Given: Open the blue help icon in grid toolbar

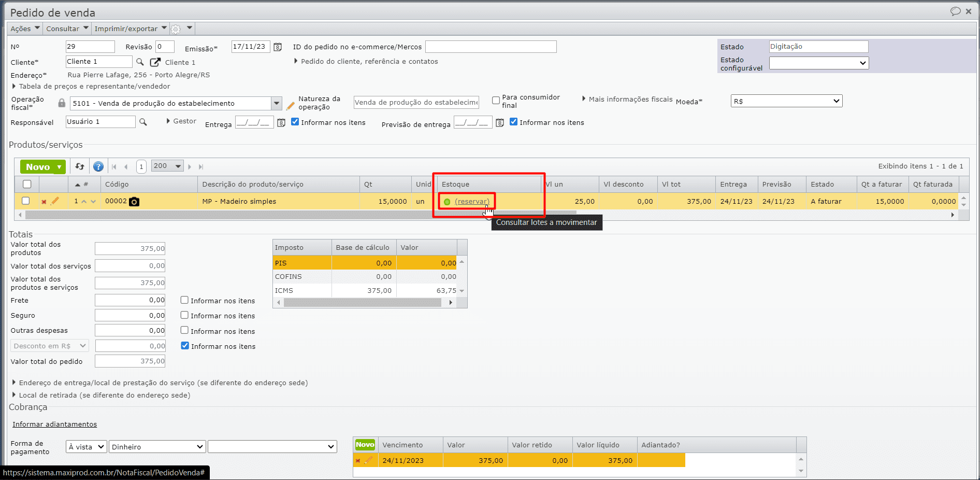Looking at the screenshot, I should [98, 166].
